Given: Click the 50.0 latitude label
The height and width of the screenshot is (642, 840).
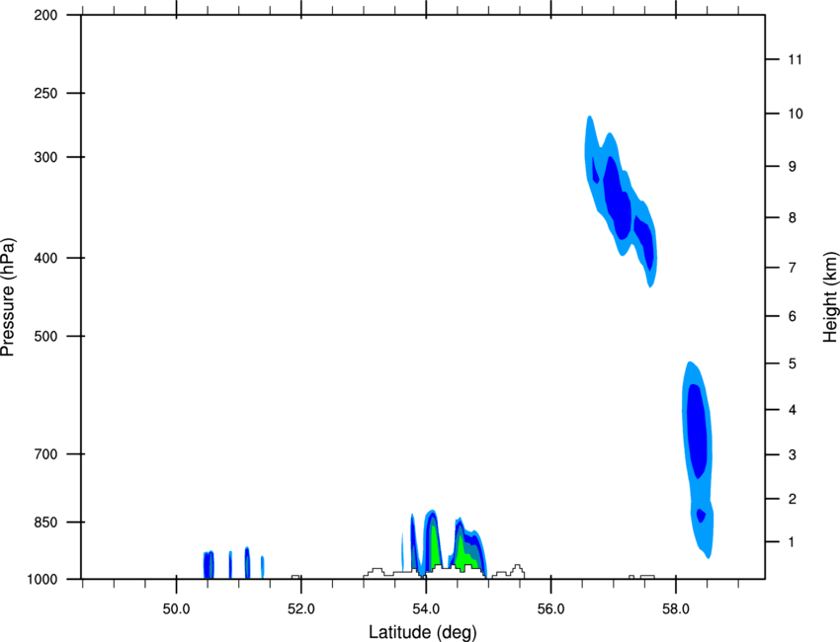Looking at the screenshot, I should click(176, 609).
